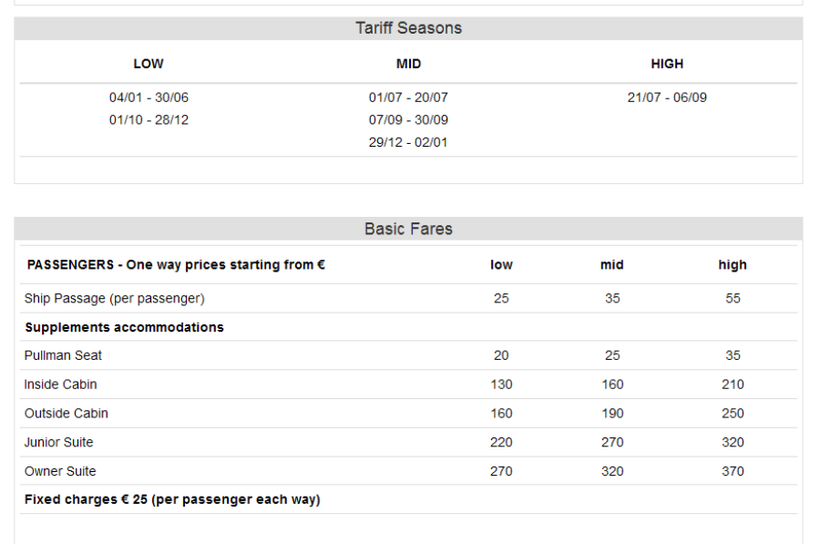Click the 04/01 - 30/06 date range
The width and height of the screenshot is (820, 544).
(x=148, y=98)
